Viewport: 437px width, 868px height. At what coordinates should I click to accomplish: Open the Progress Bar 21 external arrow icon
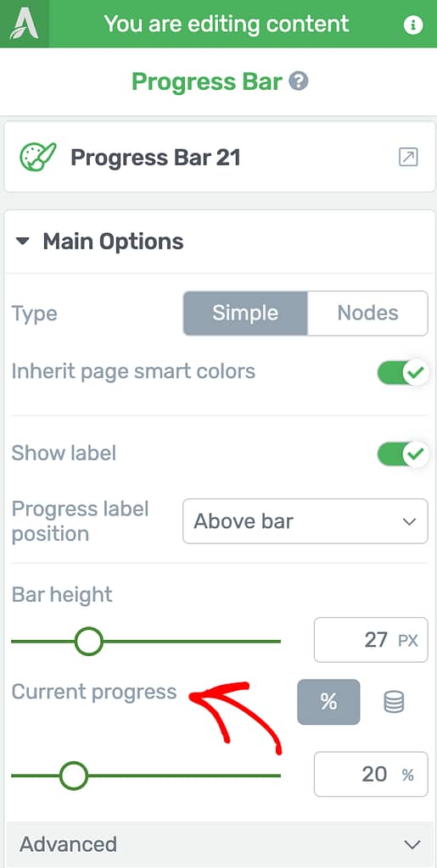408,158
